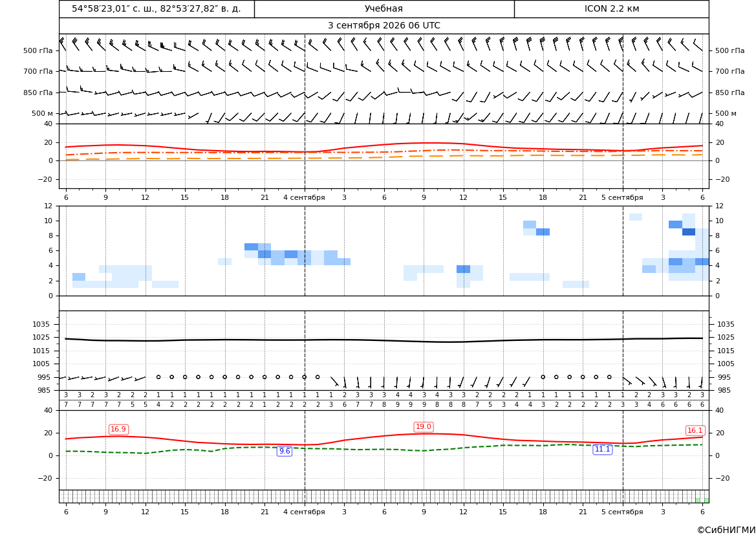Click the blue 11.1 minimum temperature label
Screen dimensions: 756x535
pyautogui.click(x=602, y=450)
